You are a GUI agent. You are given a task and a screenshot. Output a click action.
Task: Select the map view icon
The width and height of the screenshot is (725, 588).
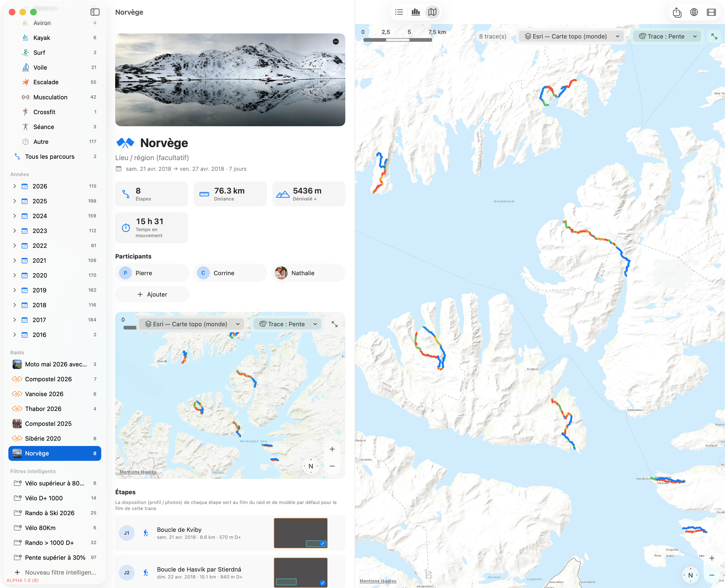[432, 12]
